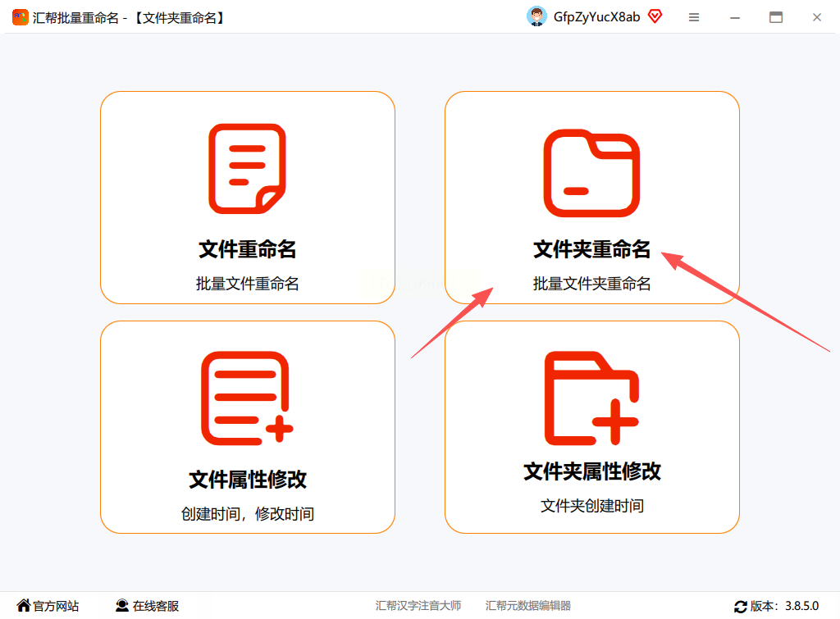The image size is (840, 619).
Task: Minimize the application window
Action: (x=735, y=18)
